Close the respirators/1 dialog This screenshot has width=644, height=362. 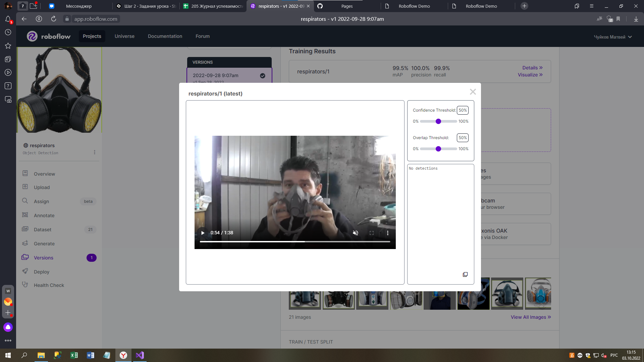[473, 92]
